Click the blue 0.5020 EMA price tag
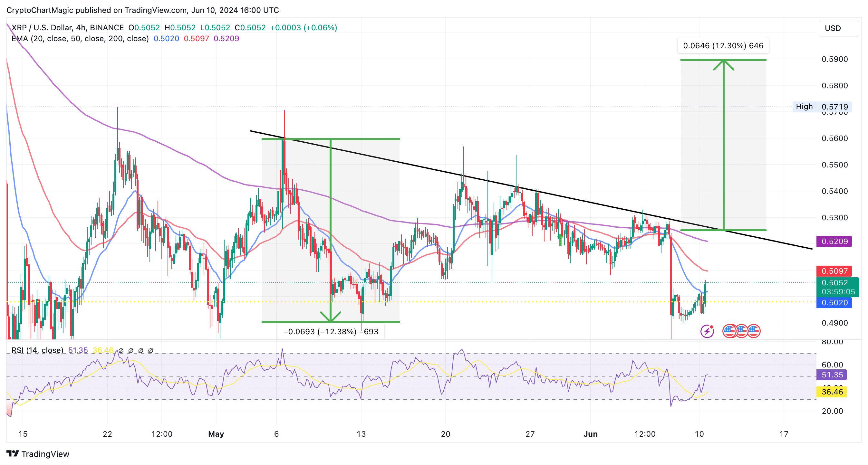The height and width of the screenshot is (465, 868). coord(834,303)
